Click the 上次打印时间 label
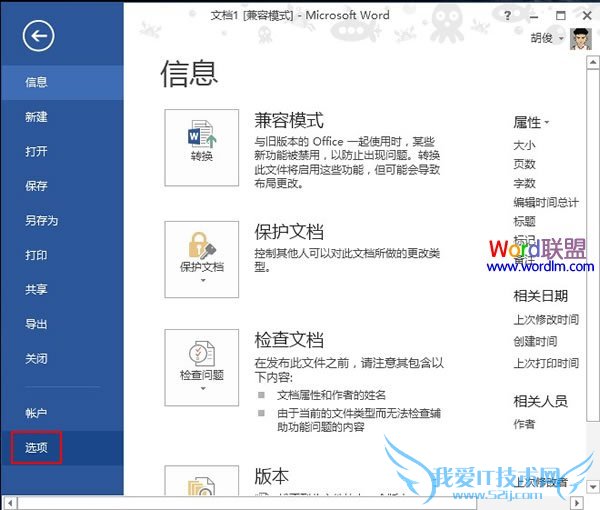Screen dimensions: 600x510 click(x=546, y=363)
